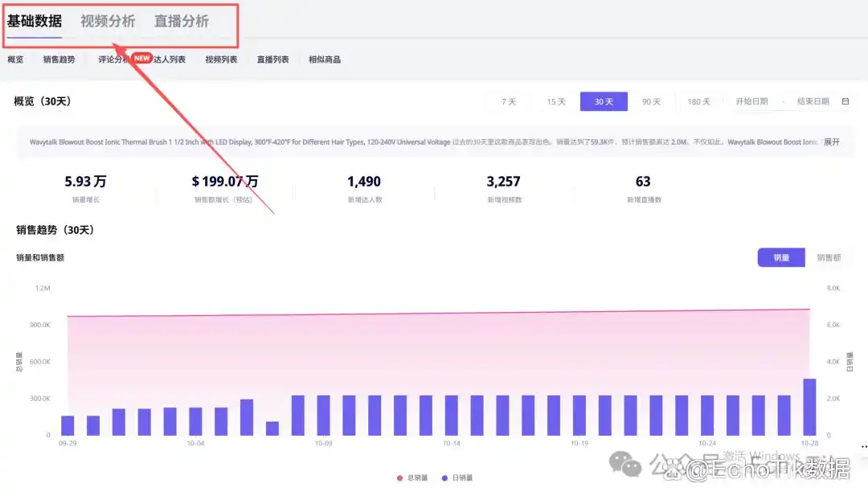The height and width of the screenshot is (500, 868).
Task: Go to 达人列表 section
Action: coord(170,59)
